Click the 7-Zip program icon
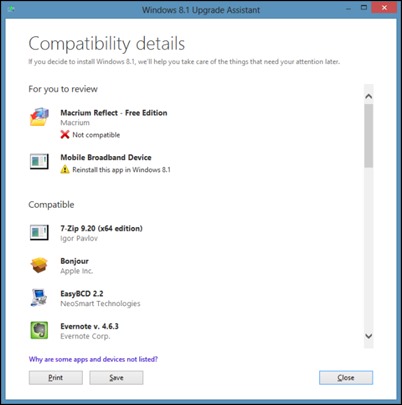The image size is (402, 405). [x=39, y=232]
